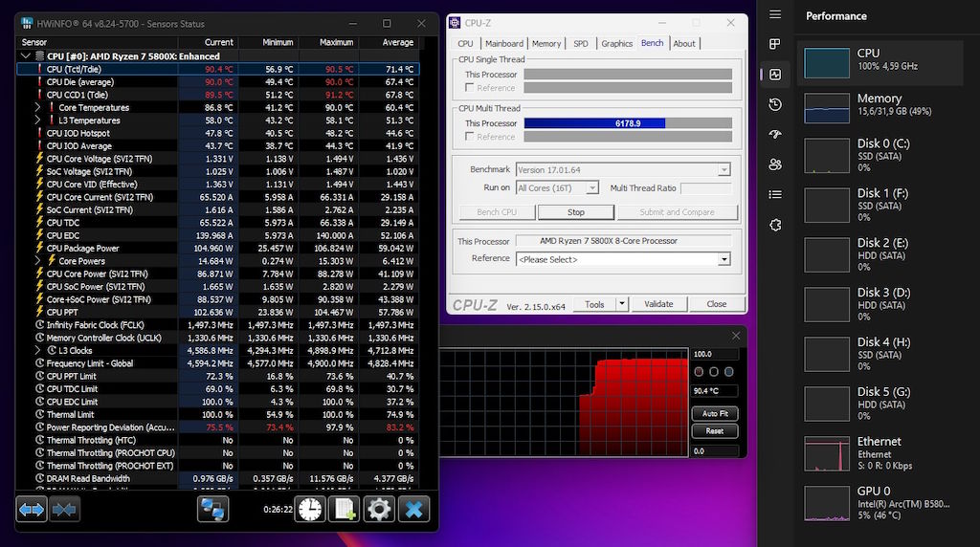Click HWiNFO remote network computers icon
The image size is (980, 547).
(213, 510)
